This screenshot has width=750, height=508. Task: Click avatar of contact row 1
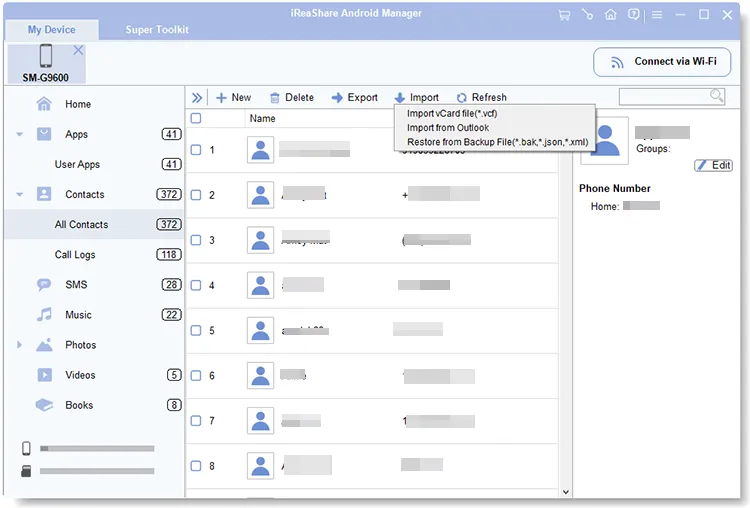tap(261, 150)
